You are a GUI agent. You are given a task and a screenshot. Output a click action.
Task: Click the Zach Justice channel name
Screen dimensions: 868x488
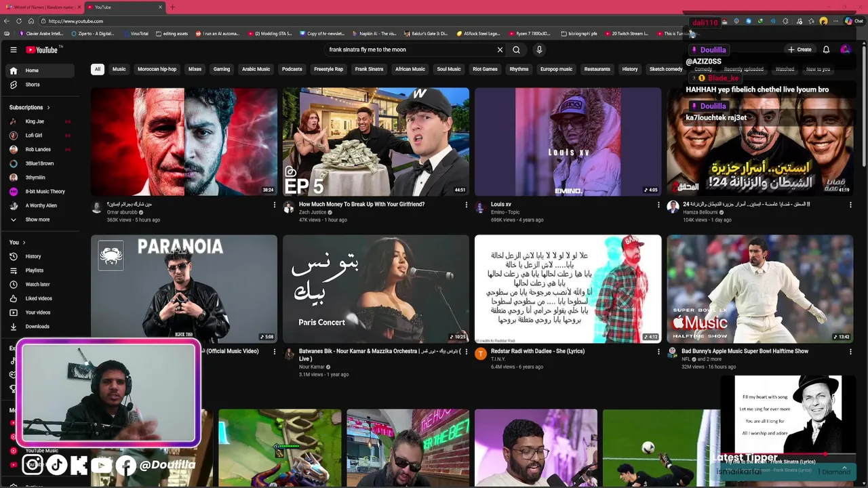(x=313, y=212)
